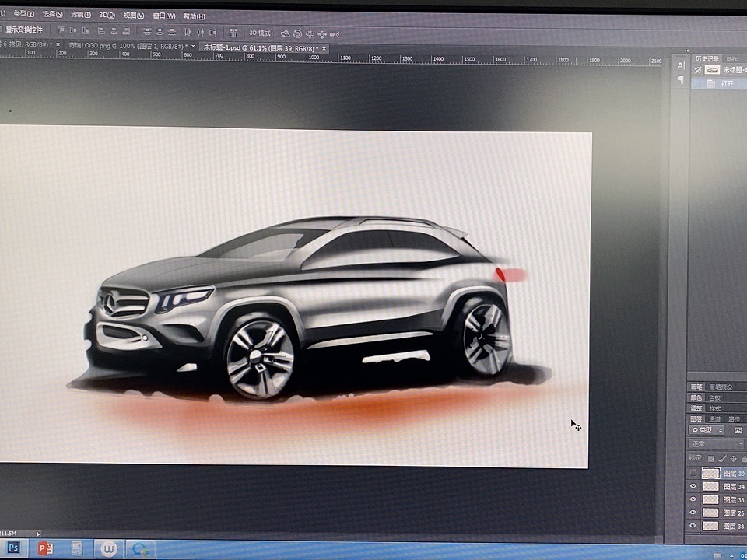This screenshot has width=747, height=560.
Task: Collapse panels with double-arrow icon
Action: (686, 51)
